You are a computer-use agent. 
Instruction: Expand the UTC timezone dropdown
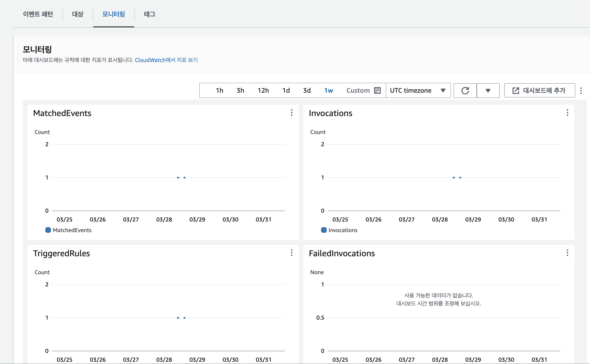tap(418, 90)
